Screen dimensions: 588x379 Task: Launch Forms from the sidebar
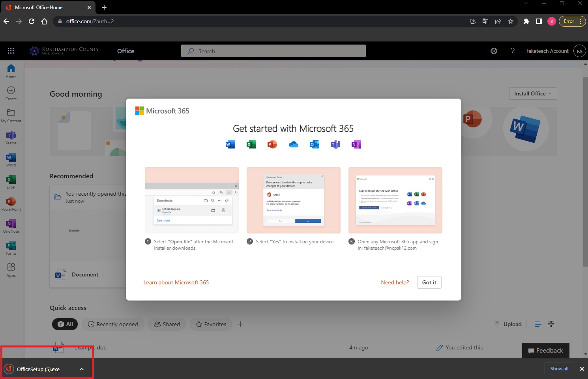pos(11,248)
